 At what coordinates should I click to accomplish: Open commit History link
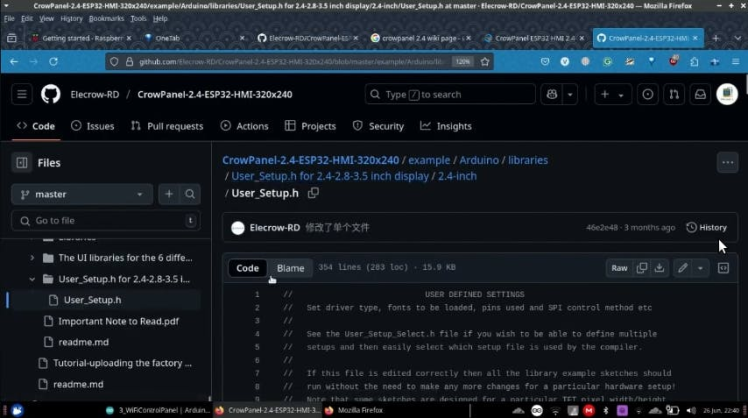706,228
